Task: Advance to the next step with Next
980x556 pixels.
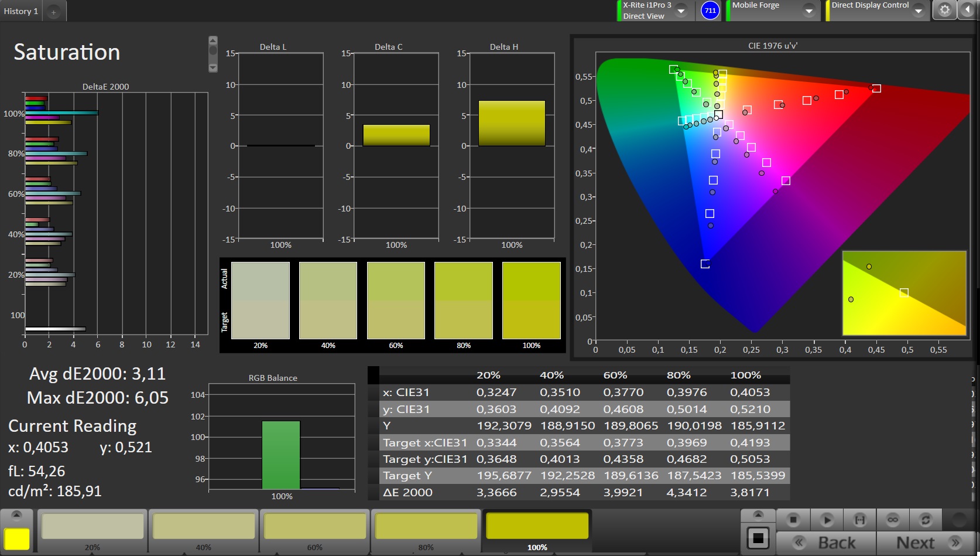Action: click(x=926, y=543)
